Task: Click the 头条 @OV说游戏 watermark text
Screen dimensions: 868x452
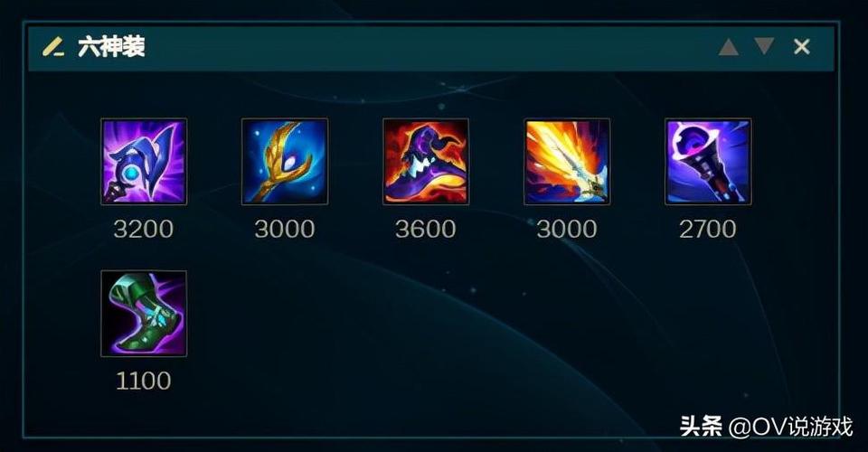Action: click(766, 427)
